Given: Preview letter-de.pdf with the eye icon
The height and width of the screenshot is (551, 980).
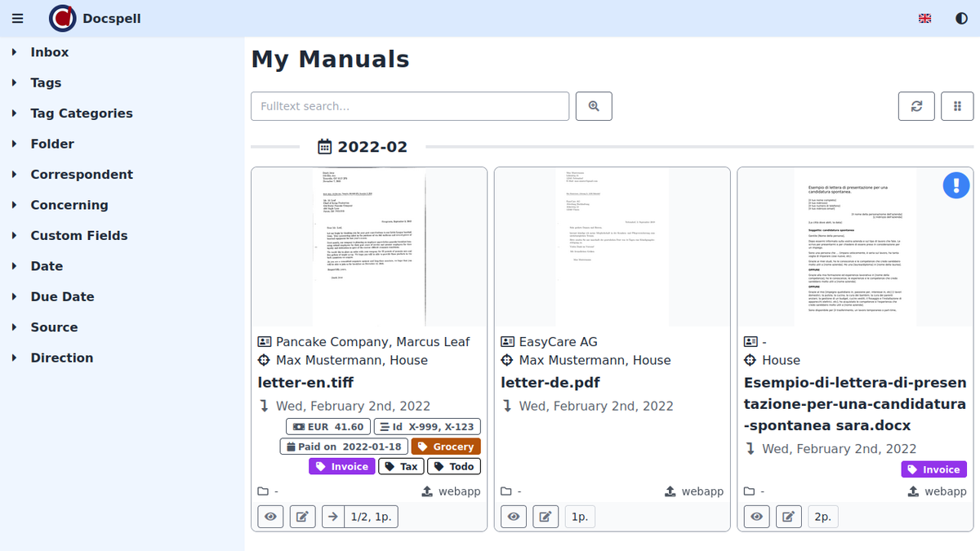Looking at the screenshot, I should 514,517.
